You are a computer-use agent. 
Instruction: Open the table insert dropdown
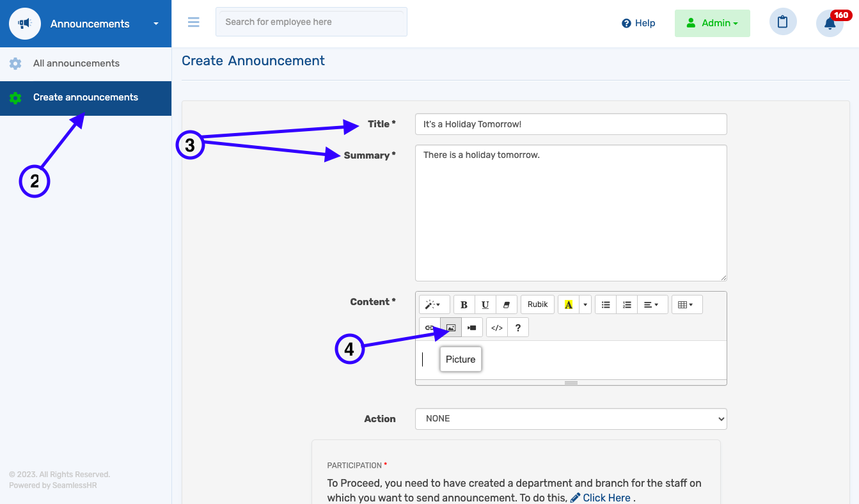[686, 304]
